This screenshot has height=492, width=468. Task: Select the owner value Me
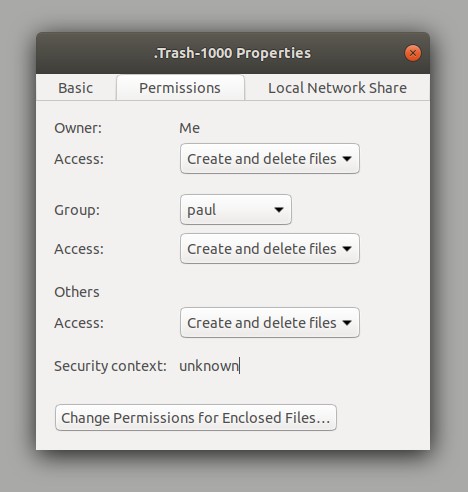[190, 128]
